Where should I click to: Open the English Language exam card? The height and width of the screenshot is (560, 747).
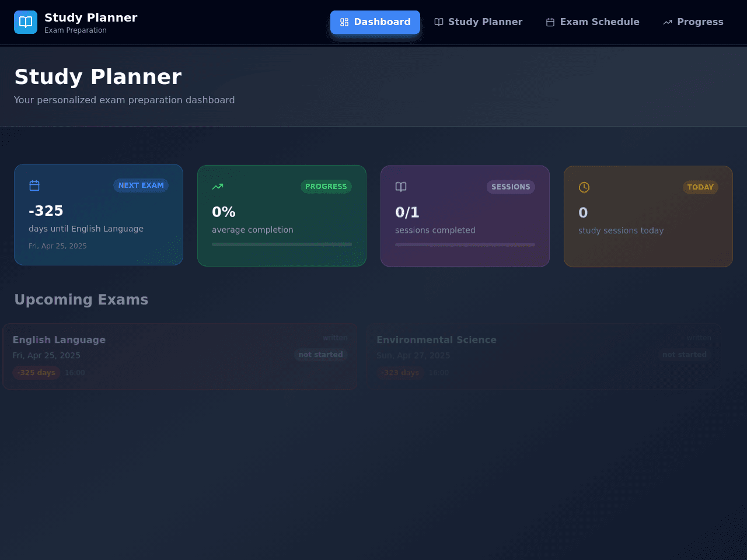[x=180, y=356]
